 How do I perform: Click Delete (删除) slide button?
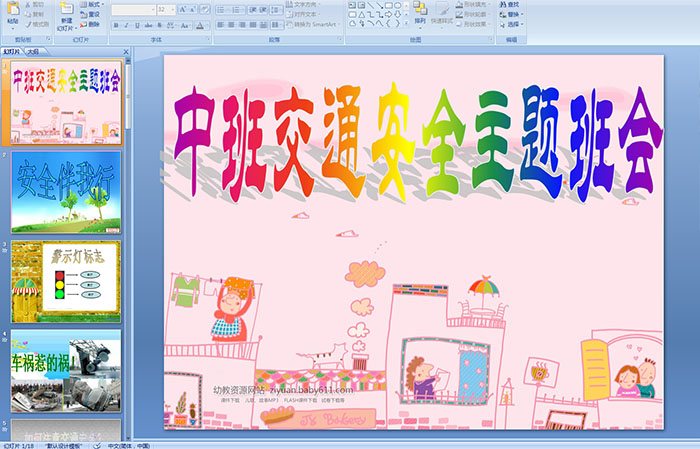(90, 24)
